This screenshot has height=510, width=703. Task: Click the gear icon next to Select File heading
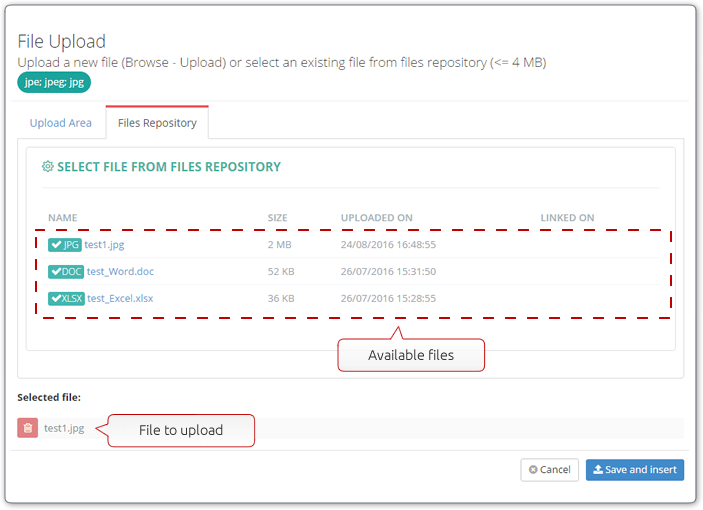point(48,167)
